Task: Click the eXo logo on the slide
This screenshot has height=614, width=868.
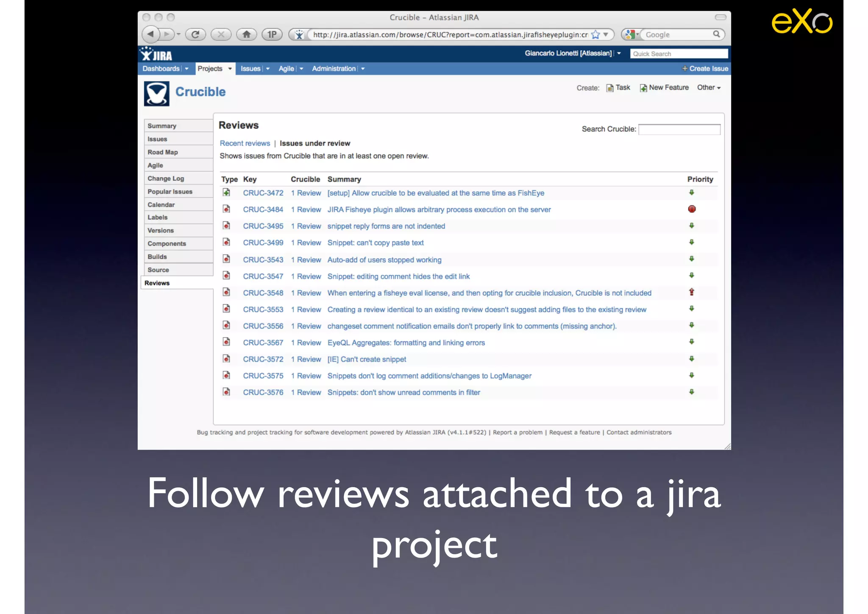Action: click(802, 21)
